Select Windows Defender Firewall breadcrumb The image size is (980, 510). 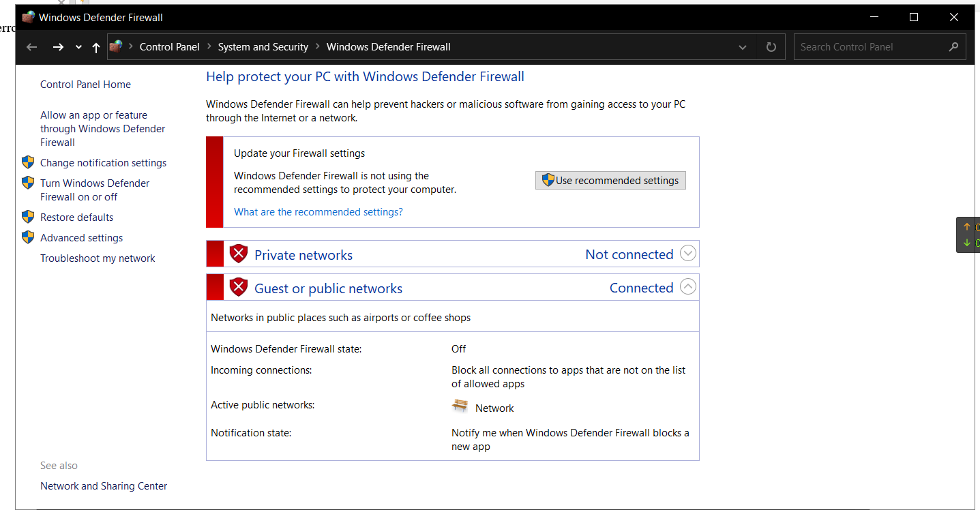389,47
